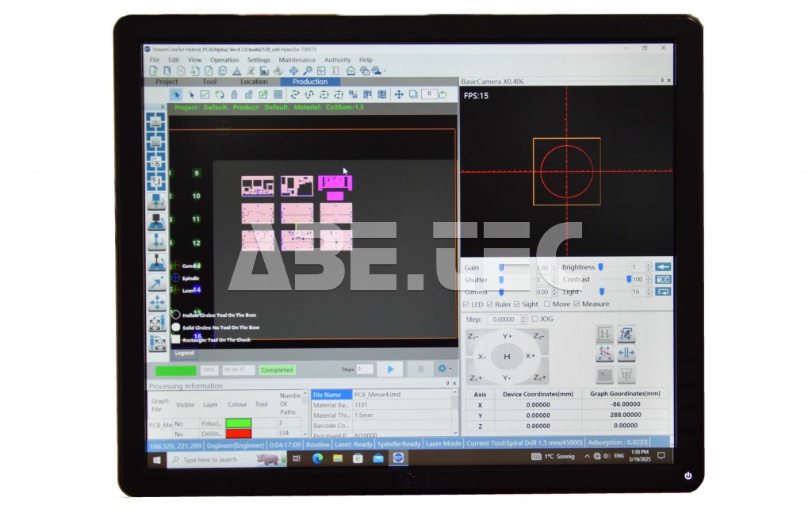Select the pointer arrow tool in Production toolbar
The image size is (812, 509).
176,94
